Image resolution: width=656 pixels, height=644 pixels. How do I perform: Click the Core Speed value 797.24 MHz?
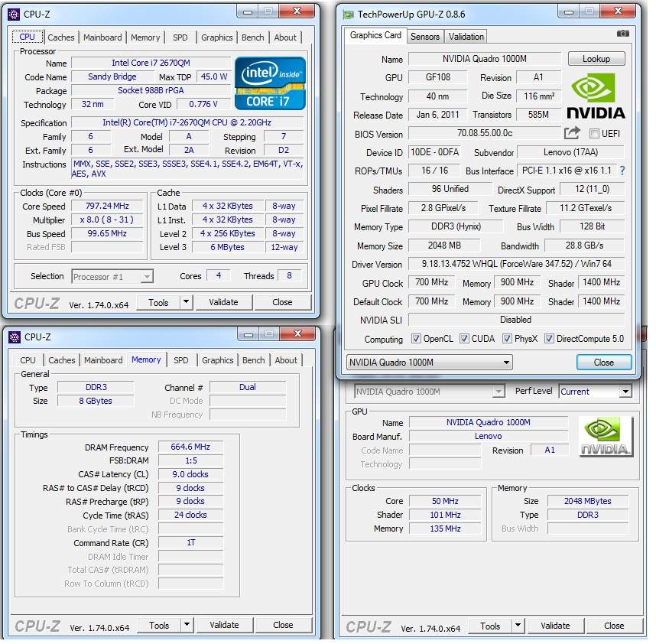[x=107, y=206]
